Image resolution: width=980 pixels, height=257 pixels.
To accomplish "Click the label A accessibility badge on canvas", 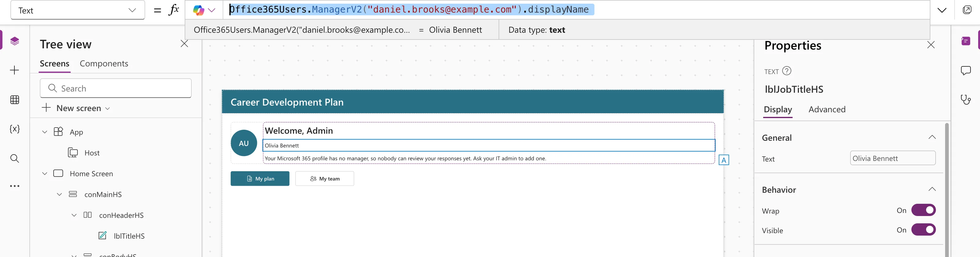I will click(x=724, y=160).
